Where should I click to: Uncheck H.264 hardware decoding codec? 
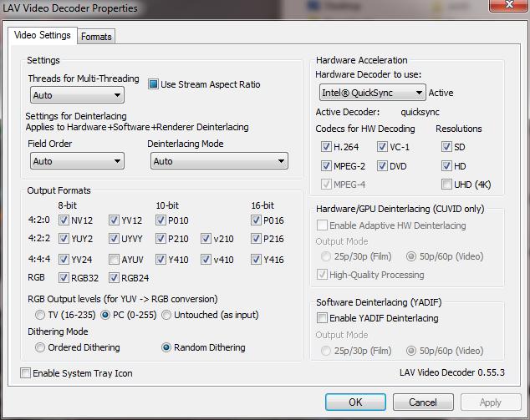click(x=327, y=146)
